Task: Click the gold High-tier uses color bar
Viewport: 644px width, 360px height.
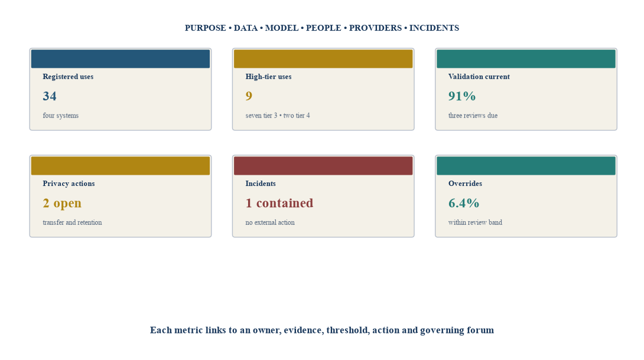Action: click(323, 58)
